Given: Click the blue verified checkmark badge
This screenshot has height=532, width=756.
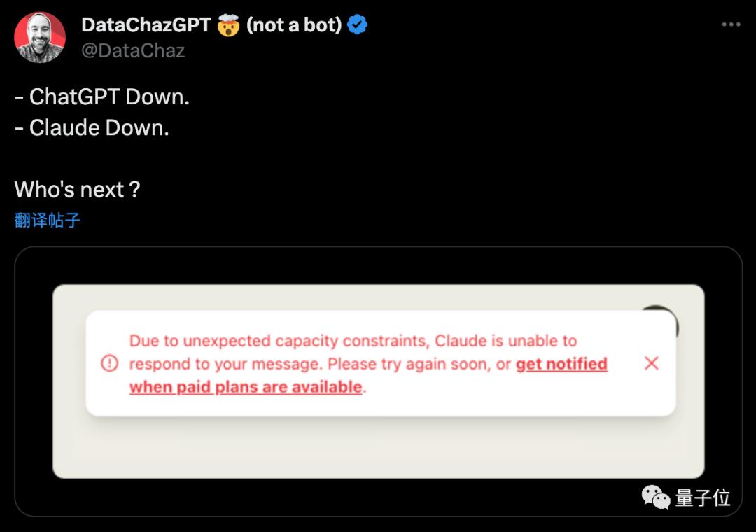Looking at the screenshot, I should click(357, 24).
